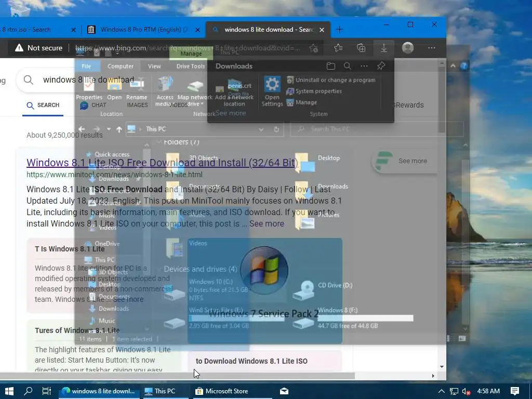The height and width of the screenshot is (399, 532).
Task: Select Bing SEARCH tab
Action: 43,105
